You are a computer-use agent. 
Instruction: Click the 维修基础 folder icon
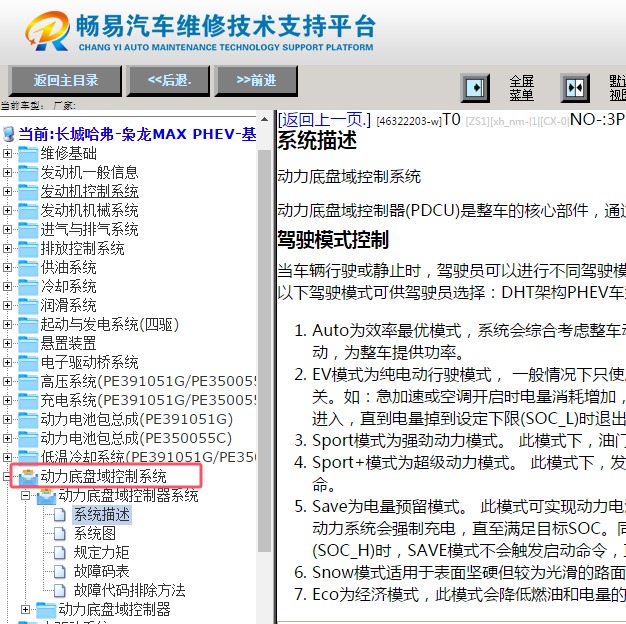click(28, 154)
